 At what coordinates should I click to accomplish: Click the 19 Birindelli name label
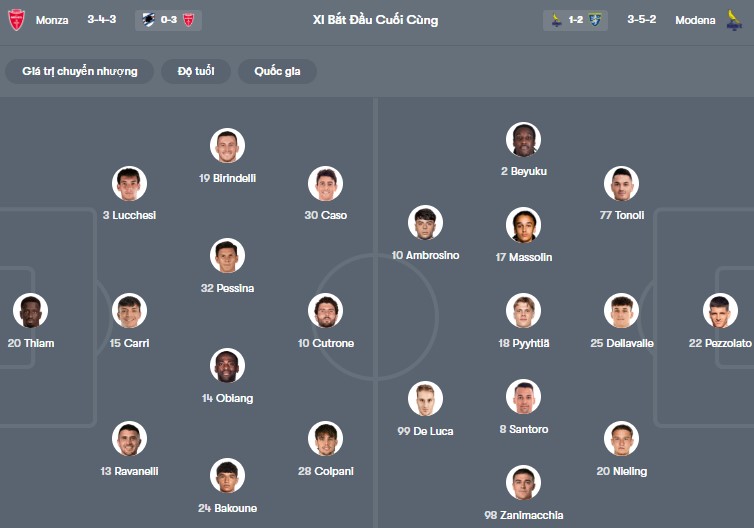pyautogui.click(x=227, y=178)
